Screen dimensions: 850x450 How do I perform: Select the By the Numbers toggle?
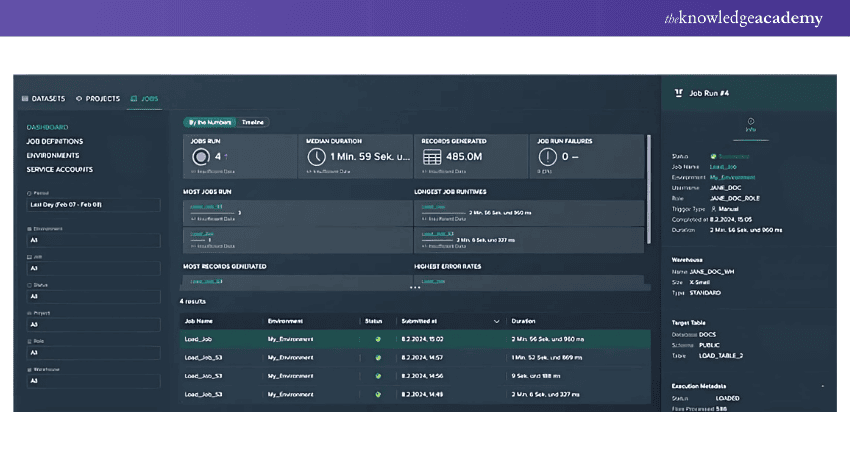(x=209, y=122)
